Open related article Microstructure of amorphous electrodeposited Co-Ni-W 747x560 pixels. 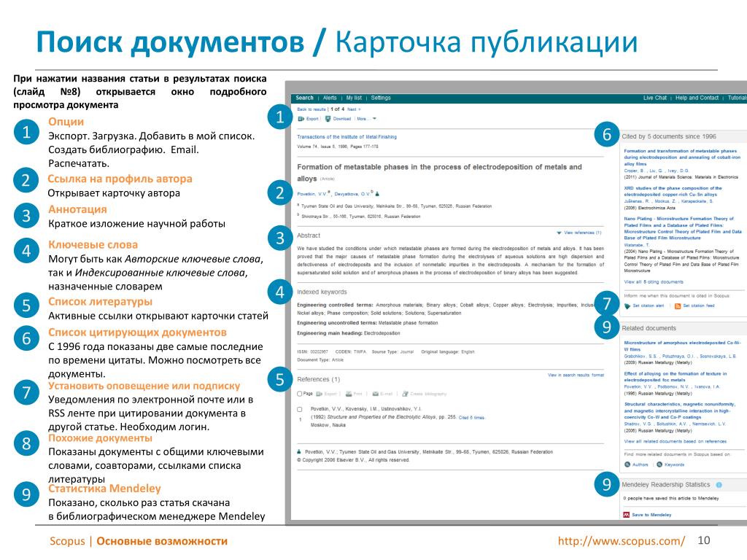(682, 346)
